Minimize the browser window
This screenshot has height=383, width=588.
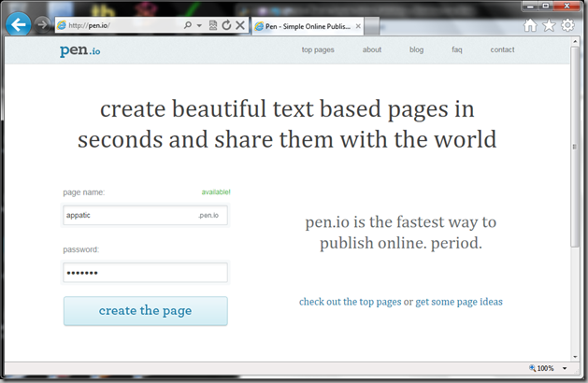pos(530,6)
